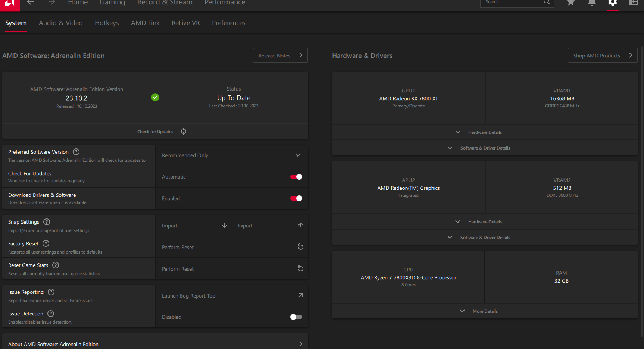644x349 pixels.
Task: Expand GPU1 Software & Driver Details
Action: tap(485, 148)
